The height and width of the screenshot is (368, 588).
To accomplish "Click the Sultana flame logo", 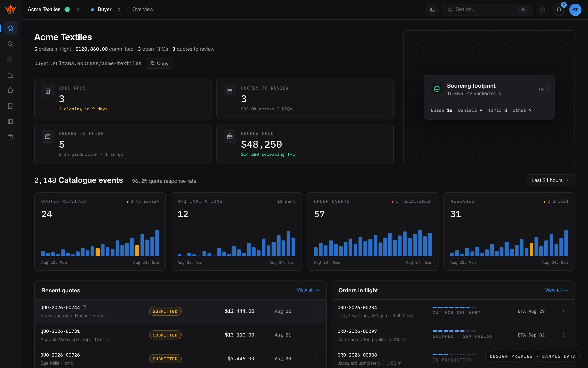I will point(10,9).
